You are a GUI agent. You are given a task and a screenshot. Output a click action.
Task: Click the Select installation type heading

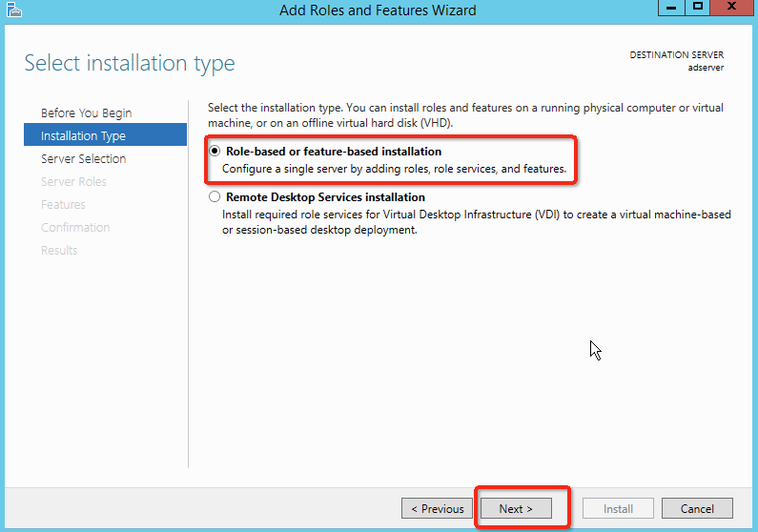pos(130,64)
